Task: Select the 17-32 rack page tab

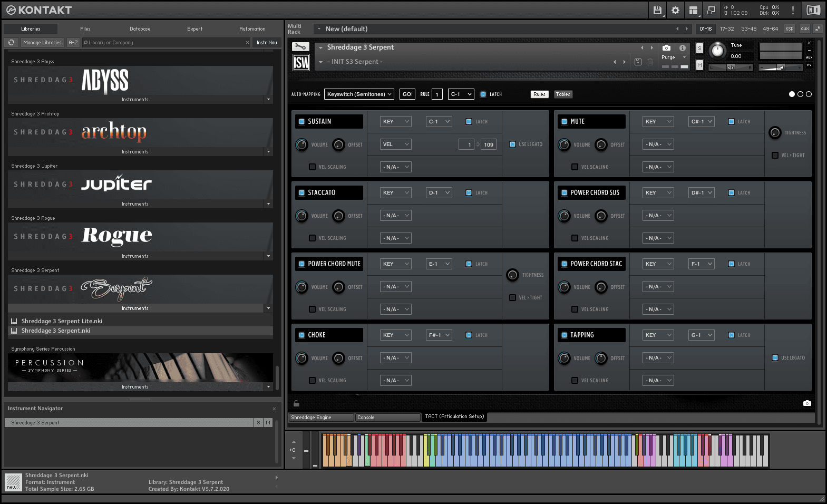Action: 727,29
